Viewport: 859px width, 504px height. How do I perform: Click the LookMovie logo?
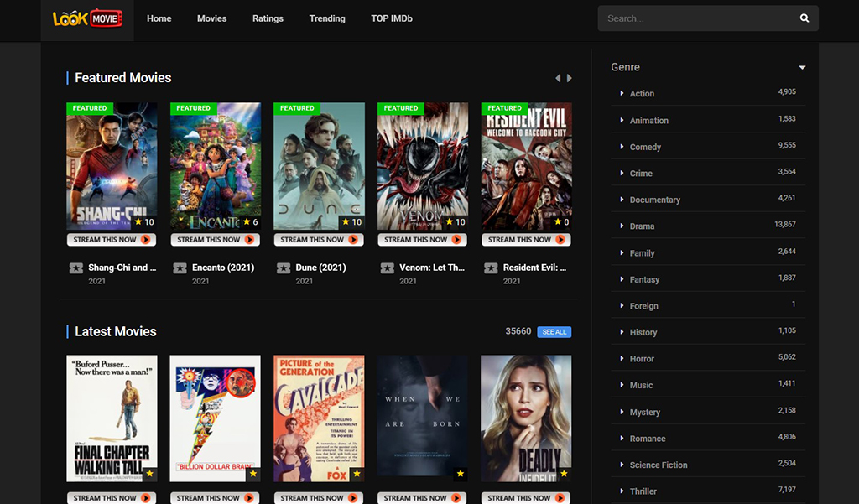[x=87, y=18]
